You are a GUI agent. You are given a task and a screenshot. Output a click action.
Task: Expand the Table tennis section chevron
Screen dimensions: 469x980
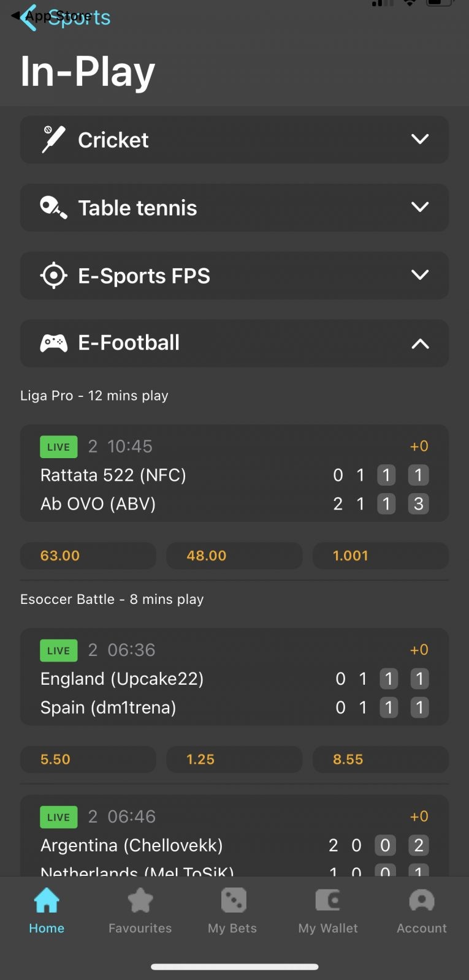point(420,208)
